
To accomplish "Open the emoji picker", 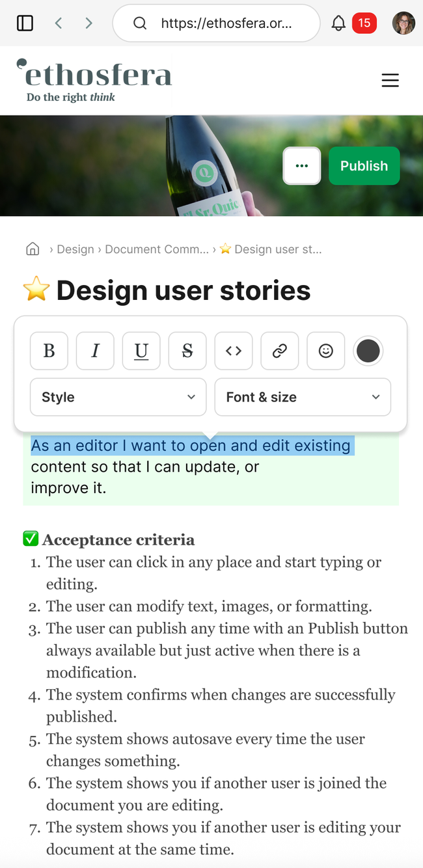I will [326, 351].
